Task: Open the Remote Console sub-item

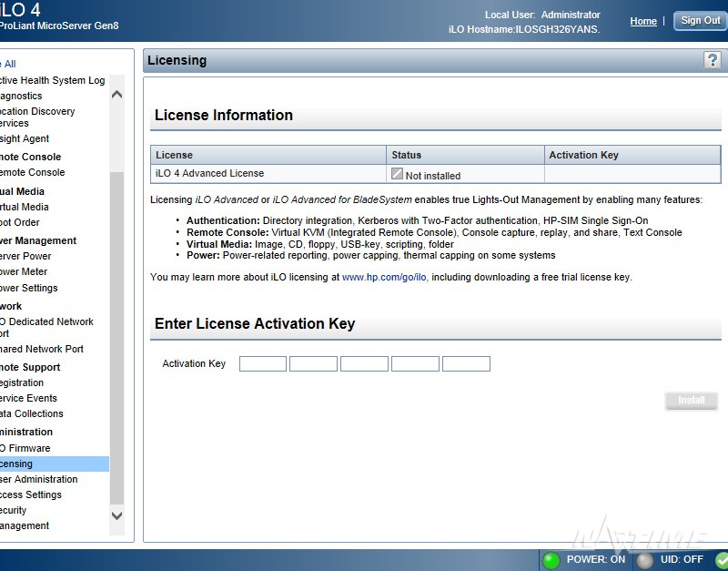Action: pos(33,172)
